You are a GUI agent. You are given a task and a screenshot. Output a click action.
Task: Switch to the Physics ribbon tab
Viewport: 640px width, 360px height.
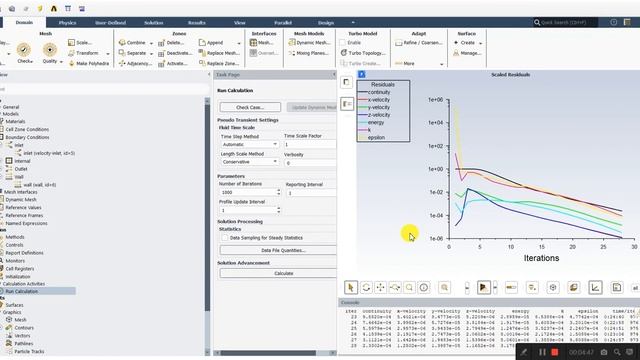pos(67,23)
